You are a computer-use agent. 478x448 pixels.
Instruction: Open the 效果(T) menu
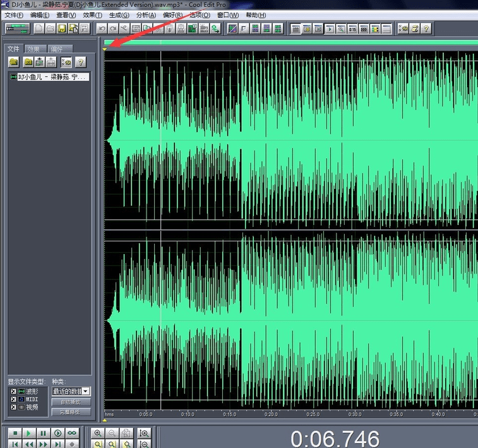coord(92,15)
